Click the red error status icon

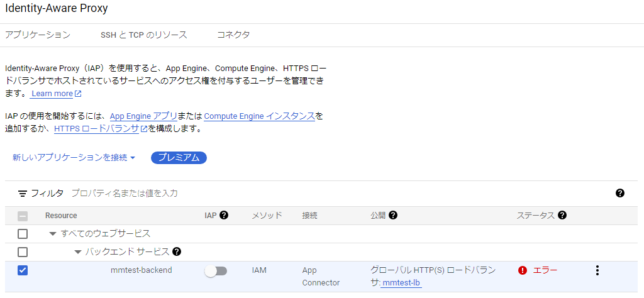tap(523, 270)
